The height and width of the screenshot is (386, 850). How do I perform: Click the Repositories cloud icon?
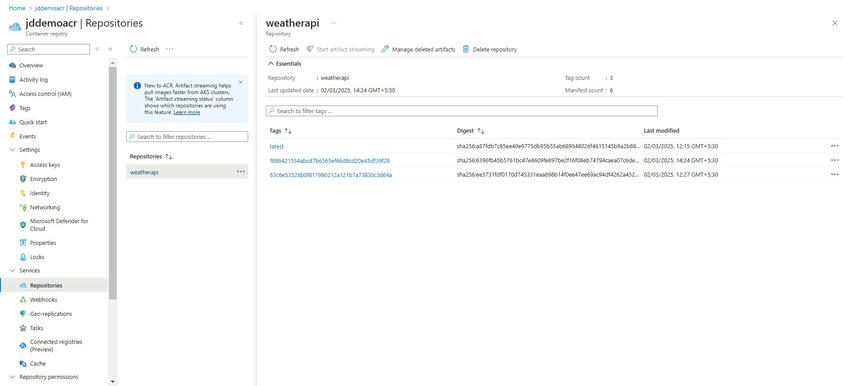pyautogui.click(x=23, y=285)
